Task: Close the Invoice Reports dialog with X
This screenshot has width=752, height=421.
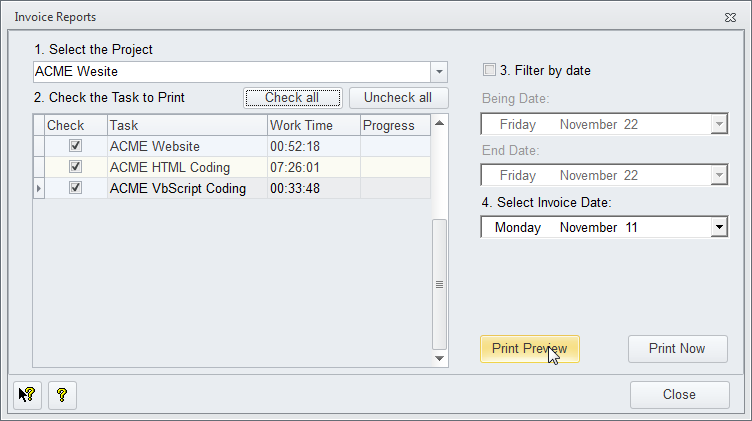Action: (729, 17)
